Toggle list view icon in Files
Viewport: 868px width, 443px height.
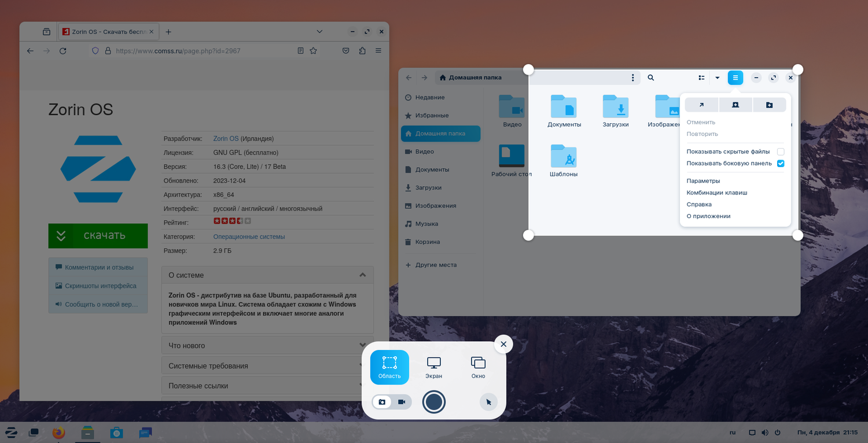coord(701,77)
